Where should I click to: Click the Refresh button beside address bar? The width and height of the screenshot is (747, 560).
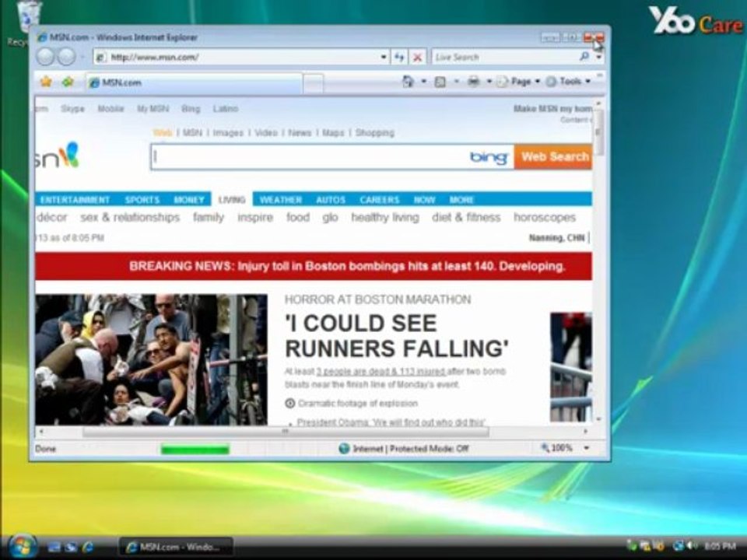point(399,57)
